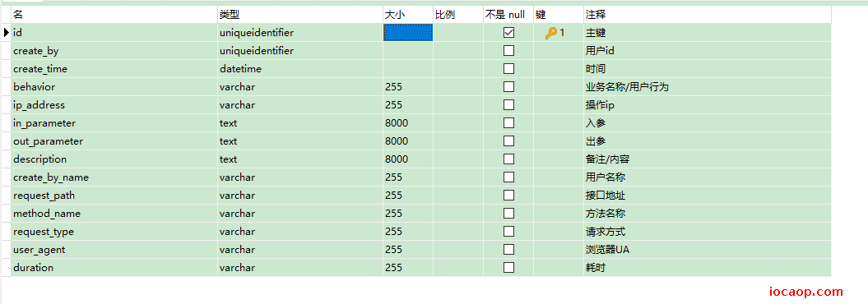Enable not null for create_by field
868x304 pixels.
pos(508,51)
